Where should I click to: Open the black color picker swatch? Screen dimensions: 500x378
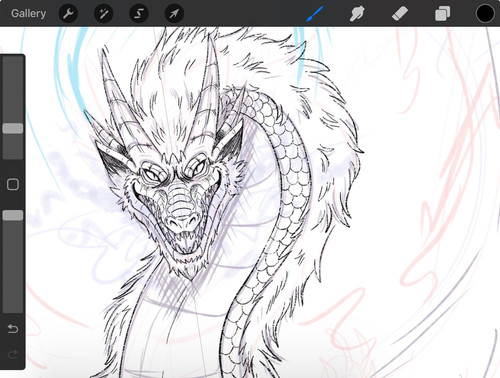click(x=485, y=14)
